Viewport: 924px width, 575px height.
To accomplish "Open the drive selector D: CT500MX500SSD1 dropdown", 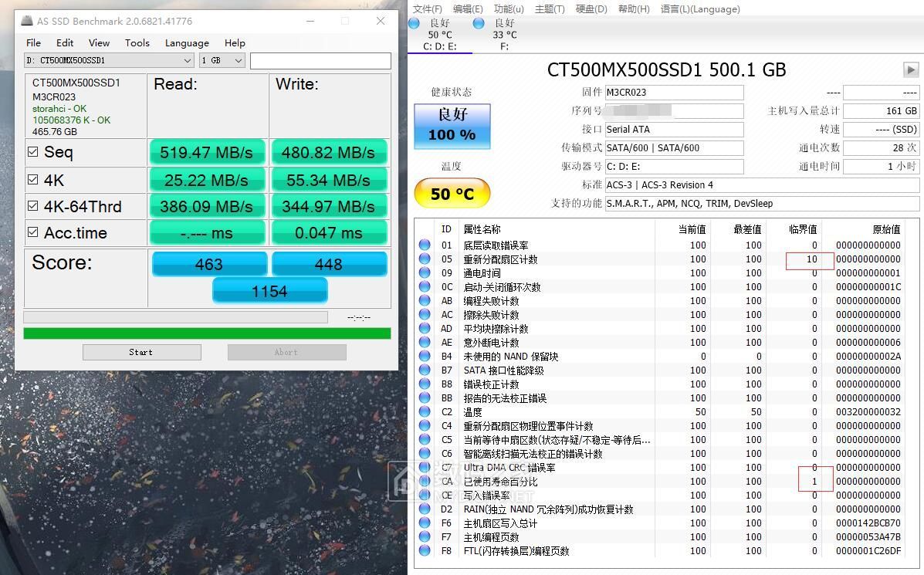I will click(109, 60).
